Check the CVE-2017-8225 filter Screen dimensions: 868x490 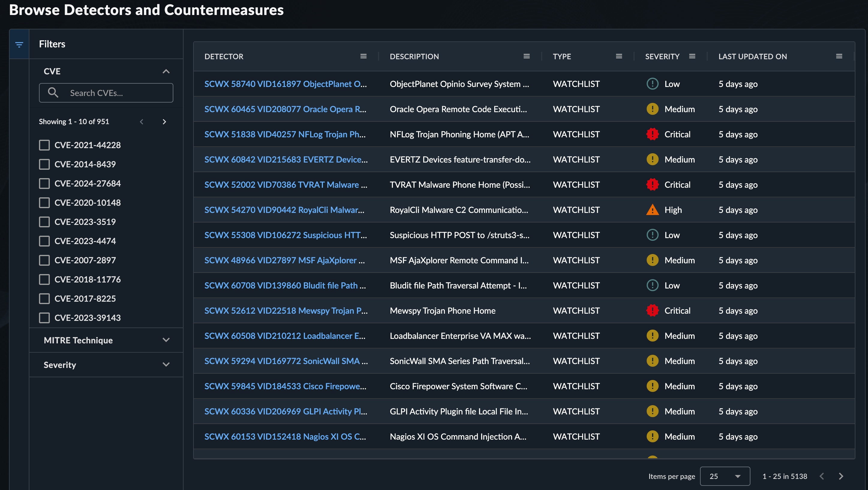point(44,299)
